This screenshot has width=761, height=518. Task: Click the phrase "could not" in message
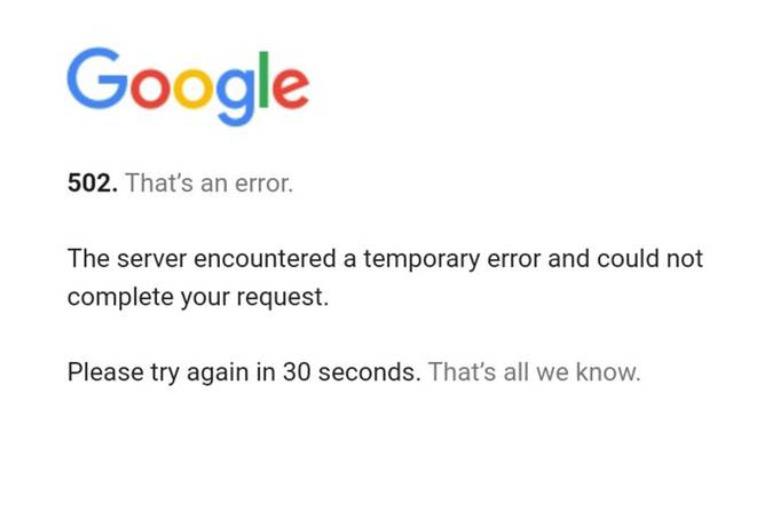tap(650, 258)
